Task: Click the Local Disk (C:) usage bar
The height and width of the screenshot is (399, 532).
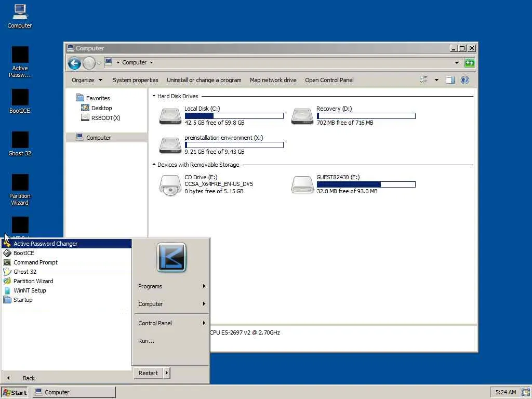Action: pos(234,116)
